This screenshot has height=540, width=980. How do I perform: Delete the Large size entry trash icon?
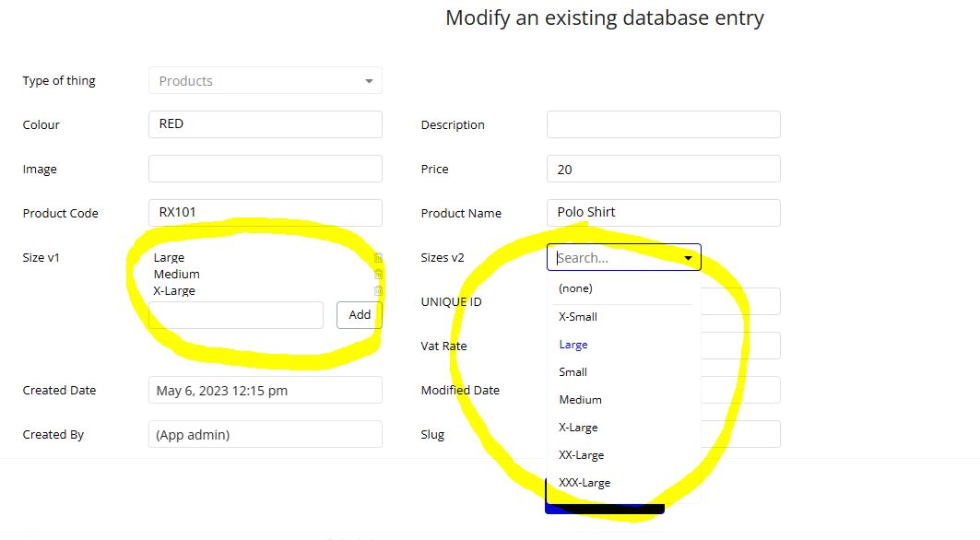click(378, 258)
